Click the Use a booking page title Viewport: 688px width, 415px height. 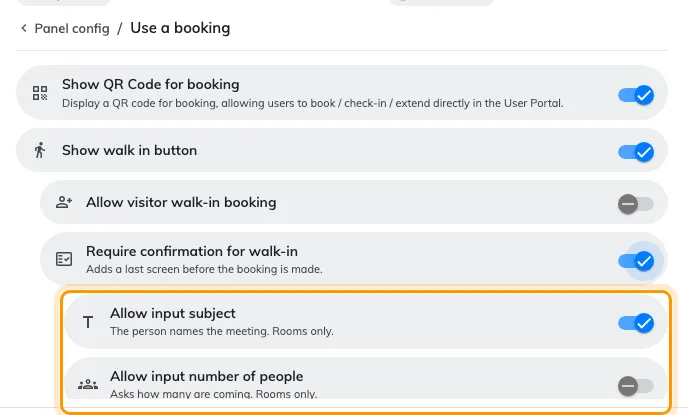[180, 28]
